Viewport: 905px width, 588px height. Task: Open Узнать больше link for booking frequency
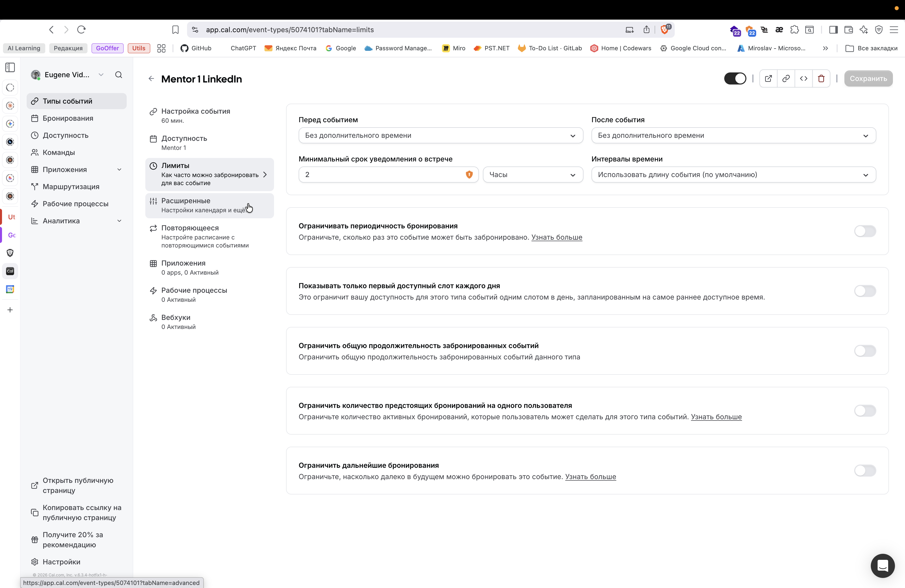click(557, 237)
